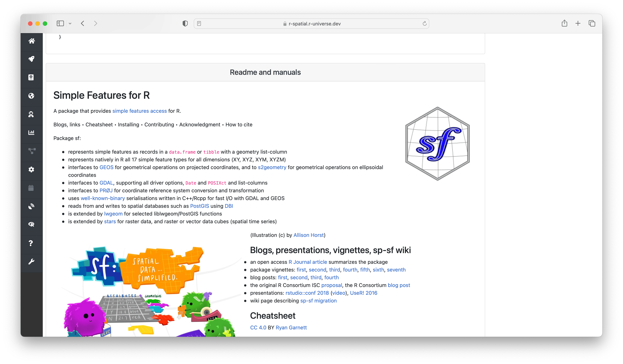Expand the sidebar tab group dropdown chevron
The image size is (623, 364).
tap(70, 23)
